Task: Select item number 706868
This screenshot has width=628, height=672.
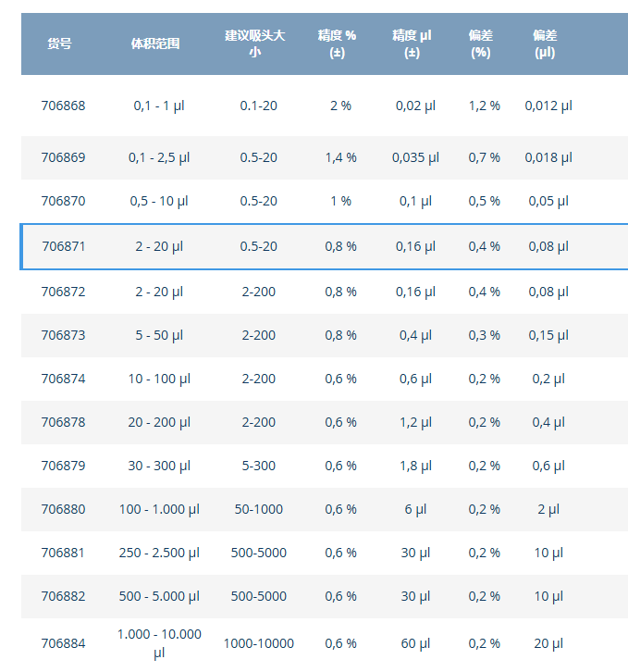Action: click(63, 106)
